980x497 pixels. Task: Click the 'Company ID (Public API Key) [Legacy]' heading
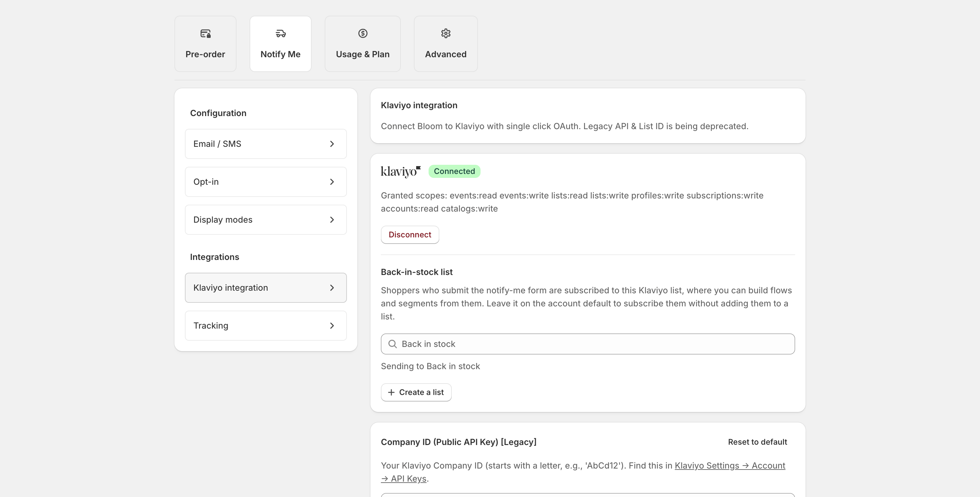tap(458, 442)
